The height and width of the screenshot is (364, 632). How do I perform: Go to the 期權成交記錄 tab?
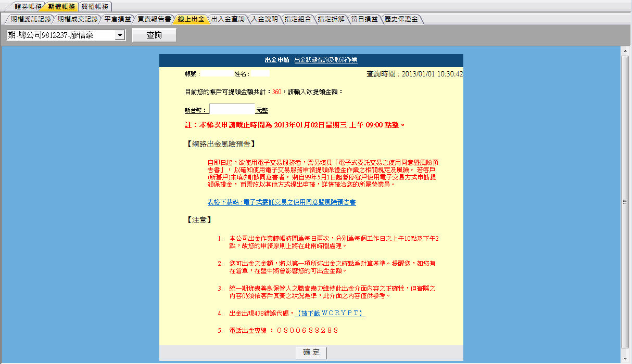point(77,19)
